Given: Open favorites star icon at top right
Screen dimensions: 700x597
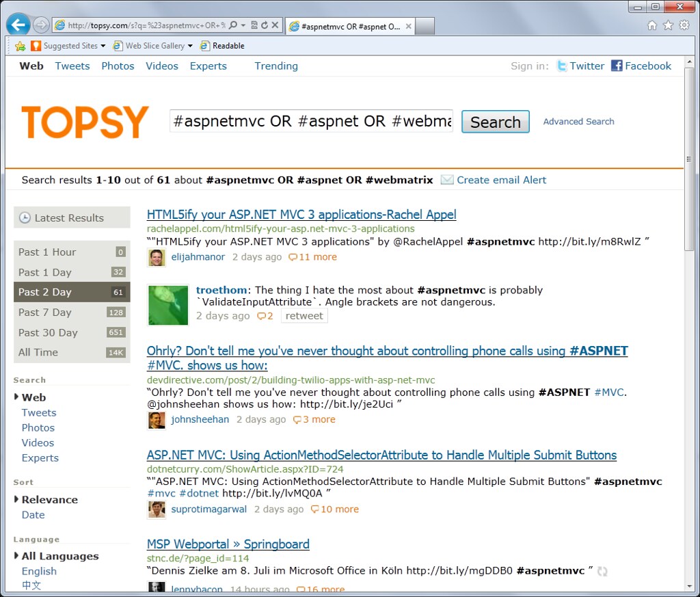Looking at the screenshot, I should click(x=668, y=25).
